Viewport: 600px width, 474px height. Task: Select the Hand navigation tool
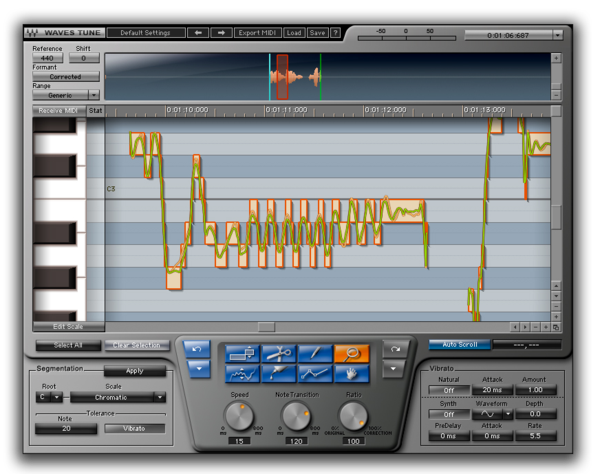352,374
